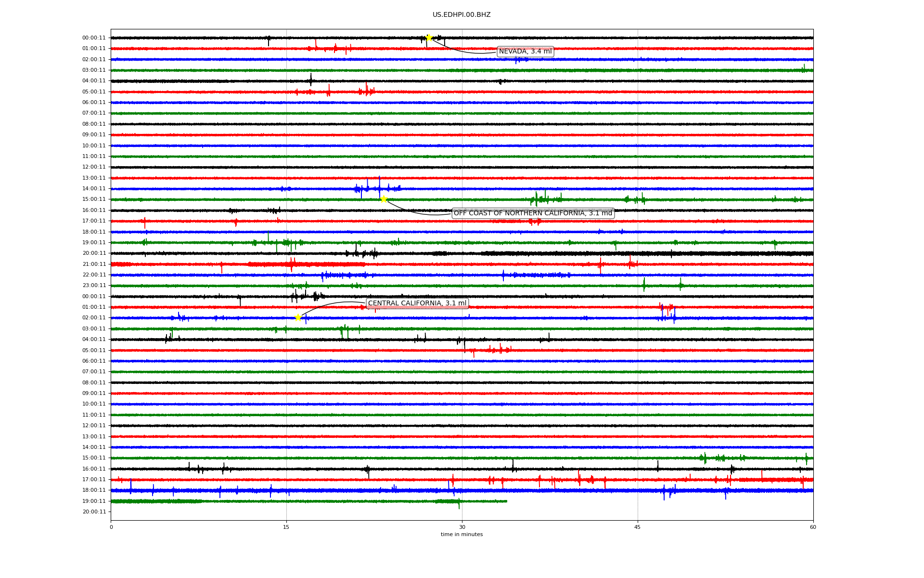Select the OFF COAST OF NORTHERN CALIFORNIA annotation

(x=533, y=213)
